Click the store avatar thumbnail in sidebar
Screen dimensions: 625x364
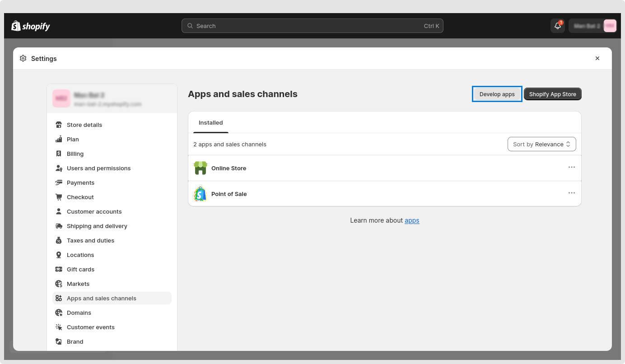(x=61, y=98)
